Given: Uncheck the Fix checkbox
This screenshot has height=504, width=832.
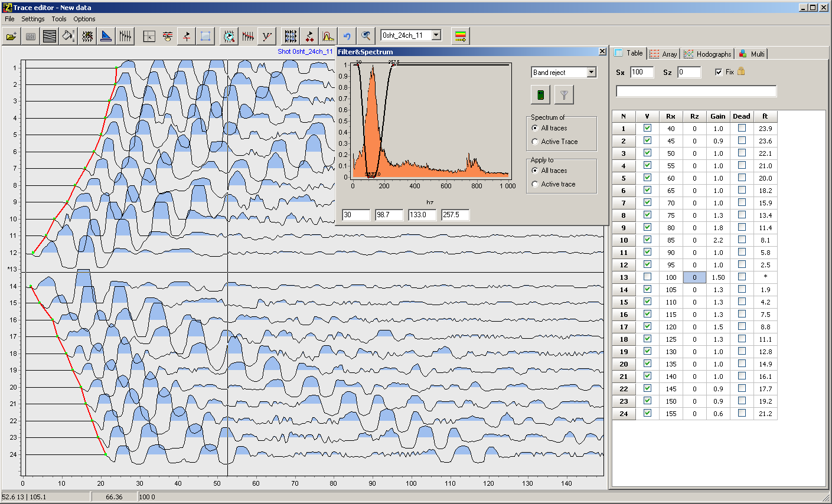Looking at the screenshot, I should (719, 72).
